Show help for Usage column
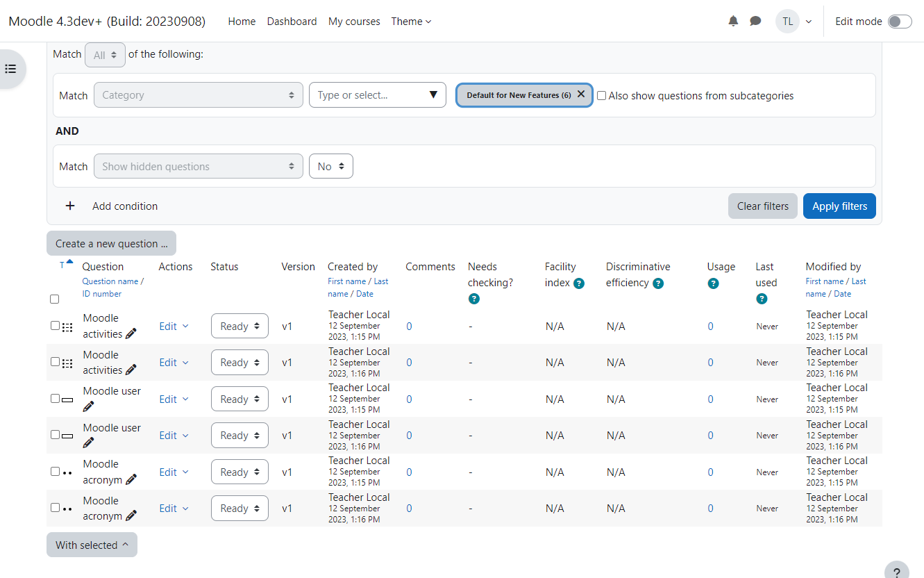The height and width of the screenshot is (578, 924). coord(713,283)
